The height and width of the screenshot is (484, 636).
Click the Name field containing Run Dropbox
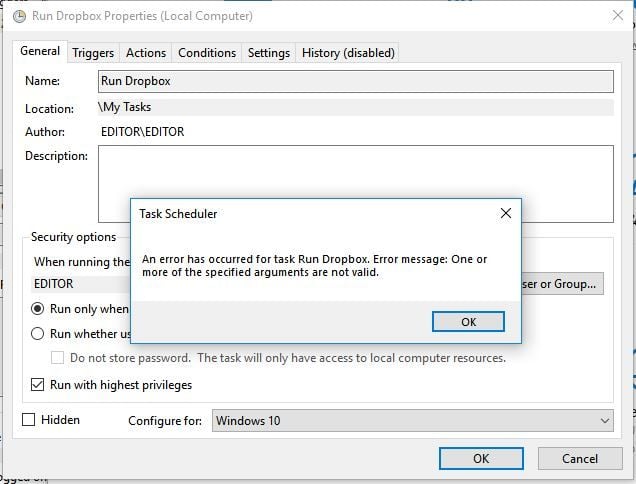(x=355, y=81)
